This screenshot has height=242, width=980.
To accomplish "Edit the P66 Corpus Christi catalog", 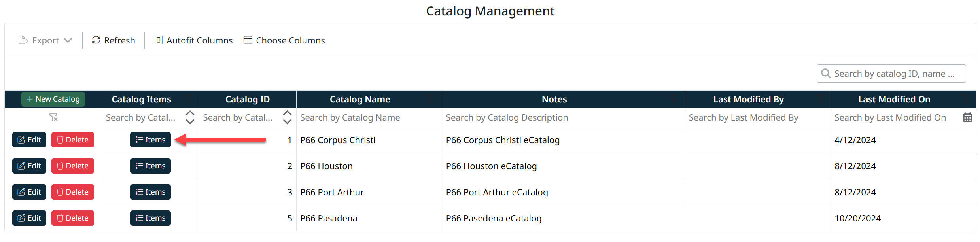I will pyautogui.click(x=29, y=140).
